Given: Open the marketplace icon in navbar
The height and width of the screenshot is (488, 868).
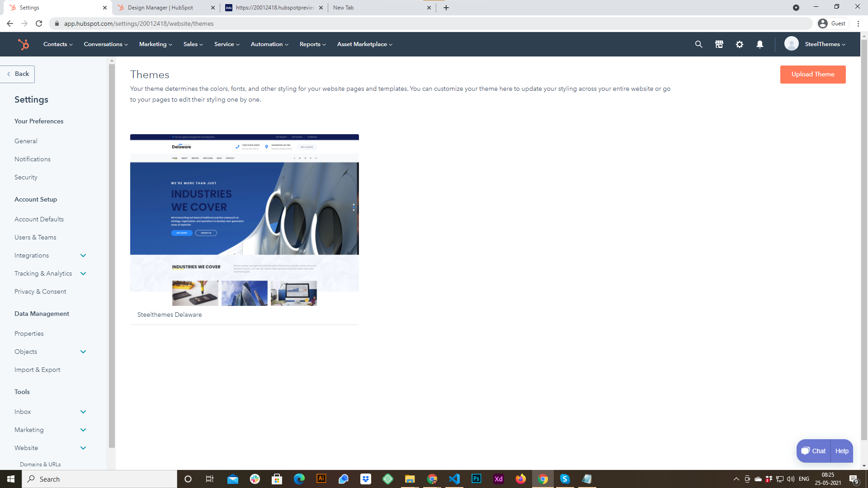Looking at the screenshot, I should pyautogui.click(x=719, y=44).
